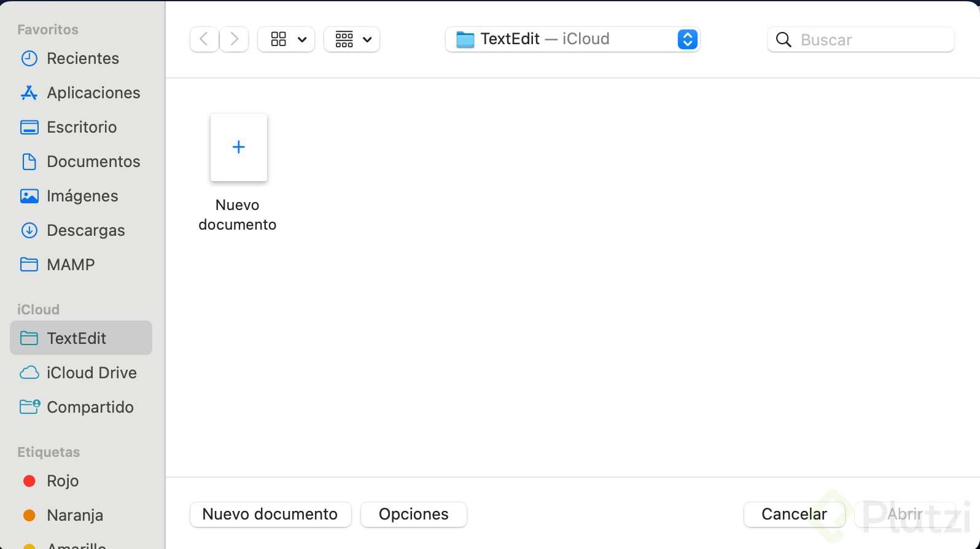
Task: Click the Escritorio desktop icon
Action: 29,127
